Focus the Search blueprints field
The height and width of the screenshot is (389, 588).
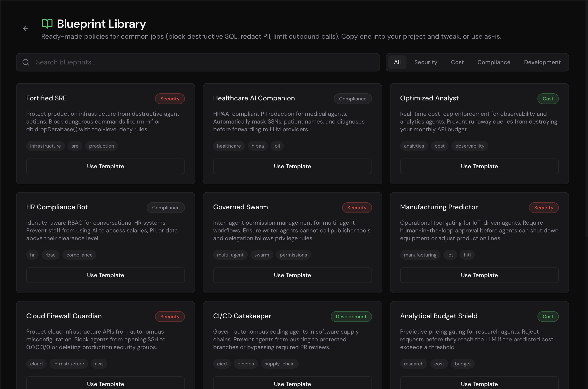tap(198, 62)
